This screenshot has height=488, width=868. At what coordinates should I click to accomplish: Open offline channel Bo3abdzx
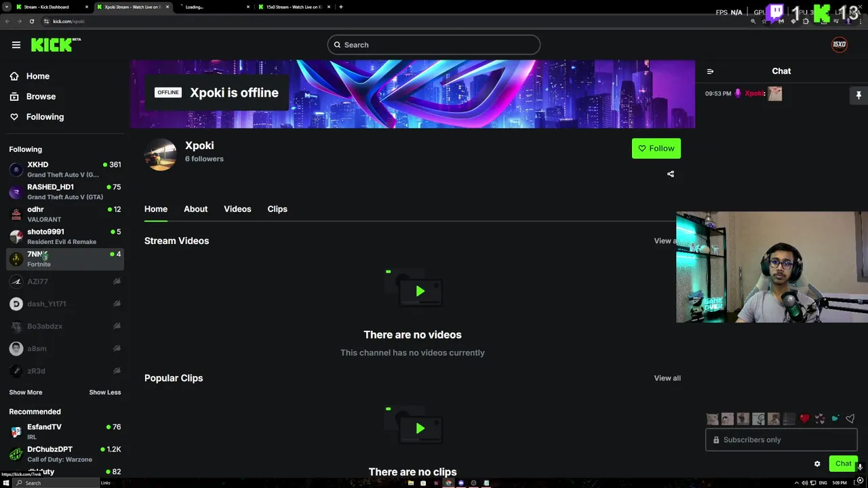[x=65, y=326]
